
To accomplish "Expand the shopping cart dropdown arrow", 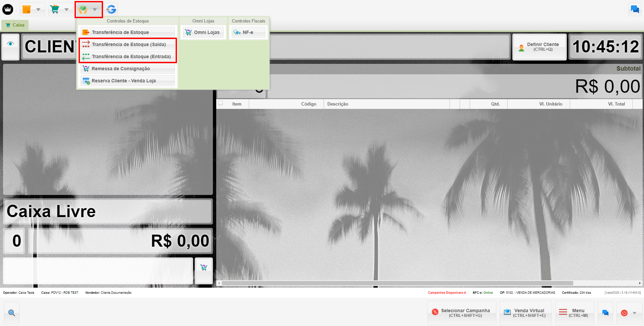I will coord(66,9).
